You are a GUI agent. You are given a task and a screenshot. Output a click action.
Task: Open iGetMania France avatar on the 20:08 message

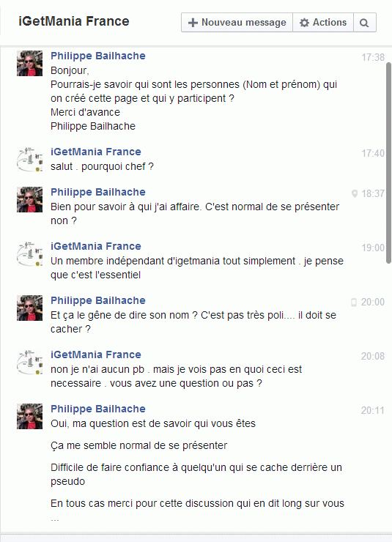(x=30, y=362)
